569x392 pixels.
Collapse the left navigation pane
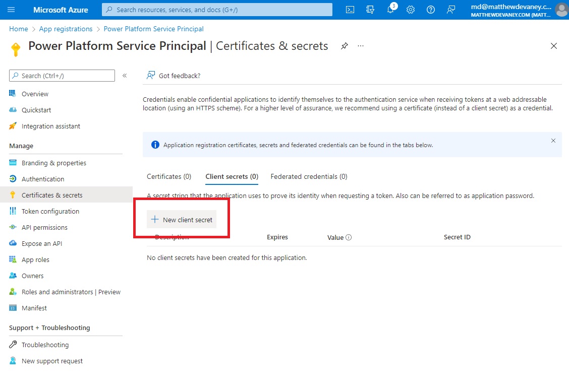coord(125,76)
